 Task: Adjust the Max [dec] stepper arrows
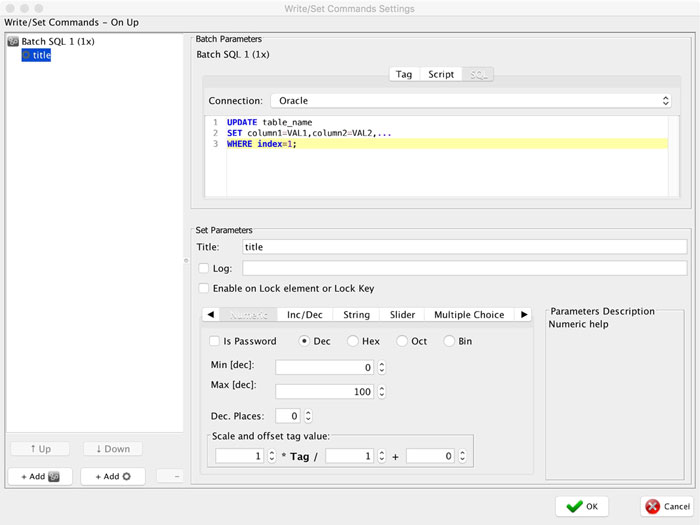click(x=381, y=392)
